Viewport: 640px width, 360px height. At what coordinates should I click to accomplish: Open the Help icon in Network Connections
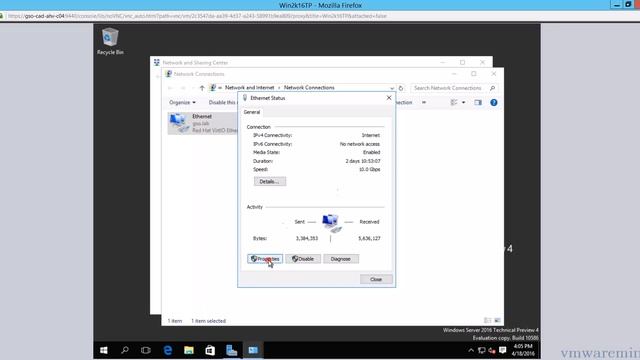493,102
